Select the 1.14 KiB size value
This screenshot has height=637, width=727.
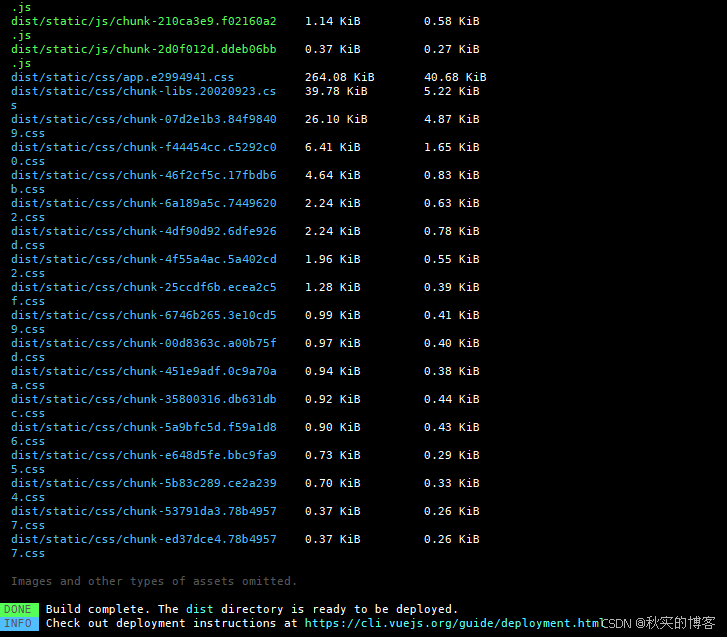pyautogui.click(x=332, y=21)
